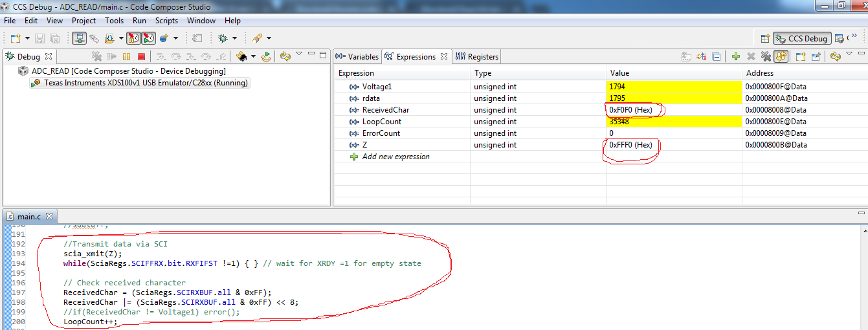
Task: Open the Tools menu
Action: click(x=114, y=20)
